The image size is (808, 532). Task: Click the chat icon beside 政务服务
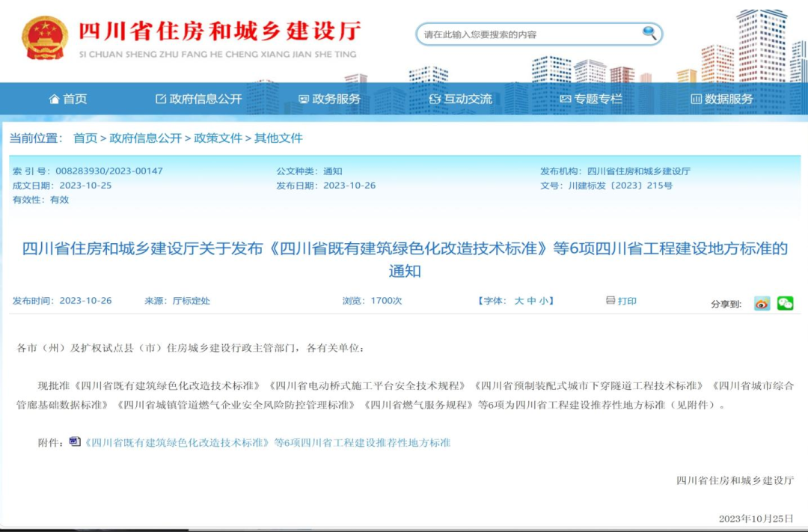(x=303, y=98)
